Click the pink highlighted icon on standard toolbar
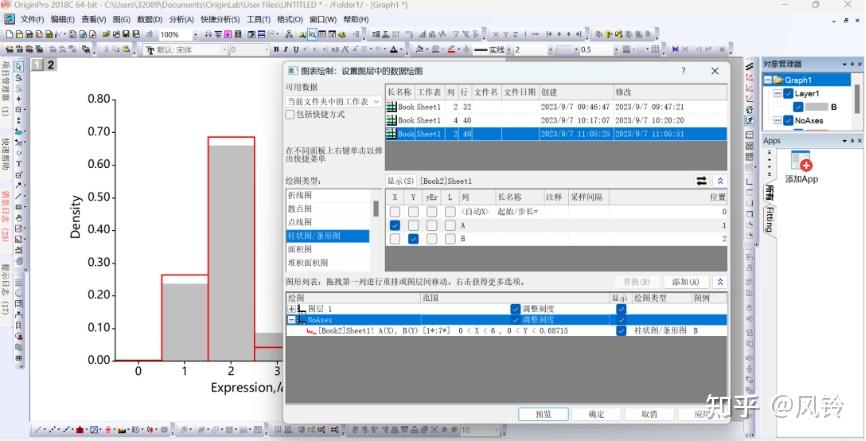Viewport: 866px width, 441px height. click(228, 34)
